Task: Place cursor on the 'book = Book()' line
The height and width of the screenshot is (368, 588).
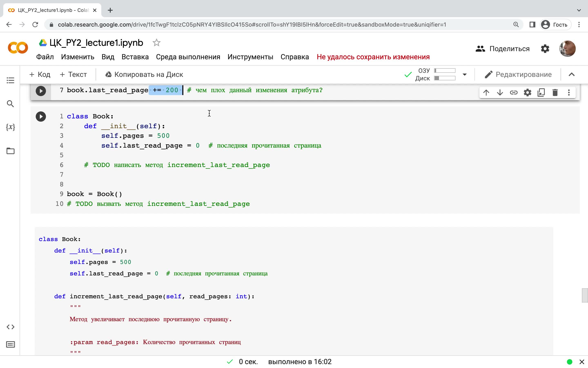Action: (x=95, y=194)
